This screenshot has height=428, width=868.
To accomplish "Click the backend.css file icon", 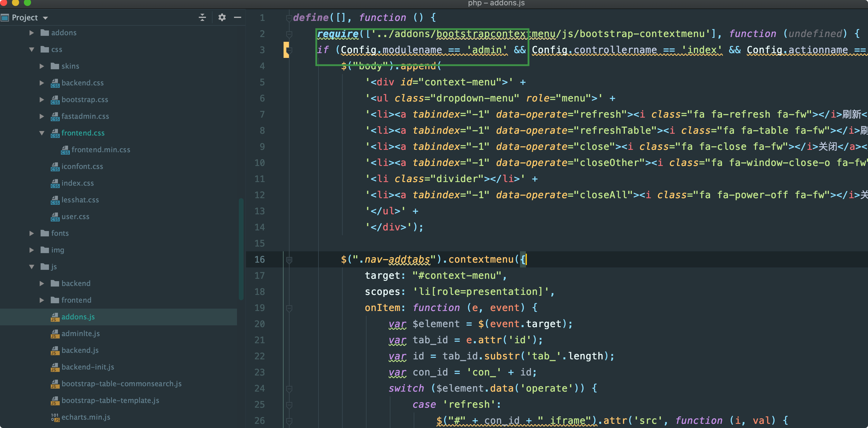I will 55,83.
